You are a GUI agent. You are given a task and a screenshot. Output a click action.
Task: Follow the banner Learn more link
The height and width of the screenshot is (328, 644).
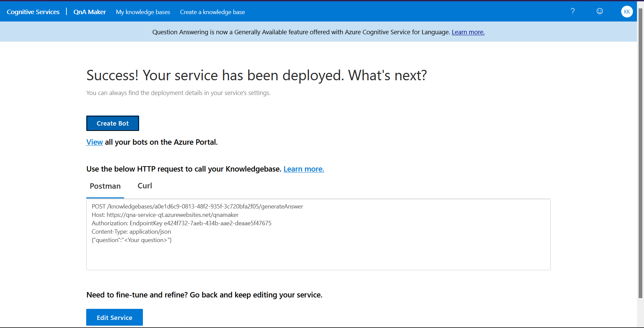coord(468,32)
